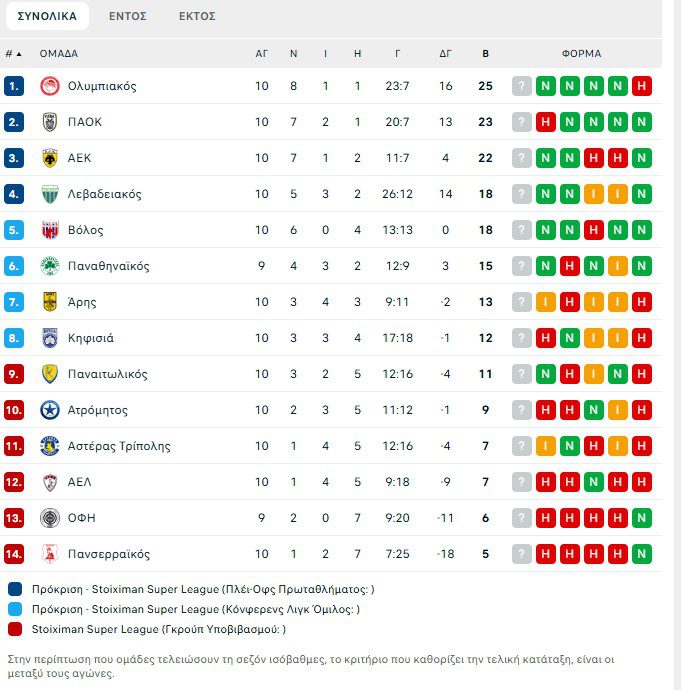This screenshot has height=690, width=681.
Task: Click the red Γκρουπ Υποβιβασμού legend color swatch
Action: [13, 629]
